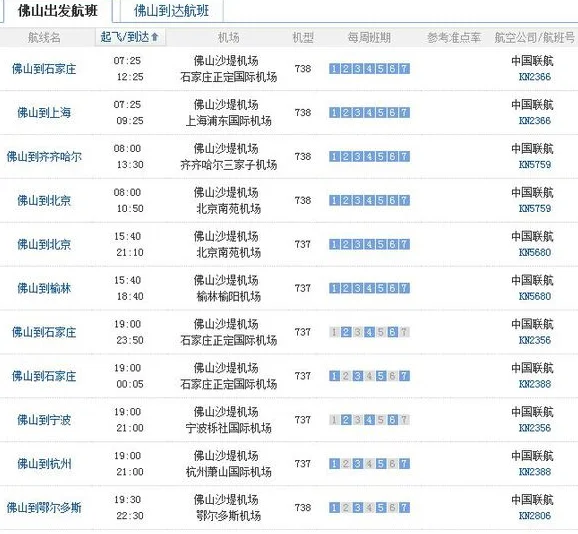Click active weekday badge 7 in the 鄂尔多斯 row
Screen dimensions: 578x534
[x=404, y=507]
